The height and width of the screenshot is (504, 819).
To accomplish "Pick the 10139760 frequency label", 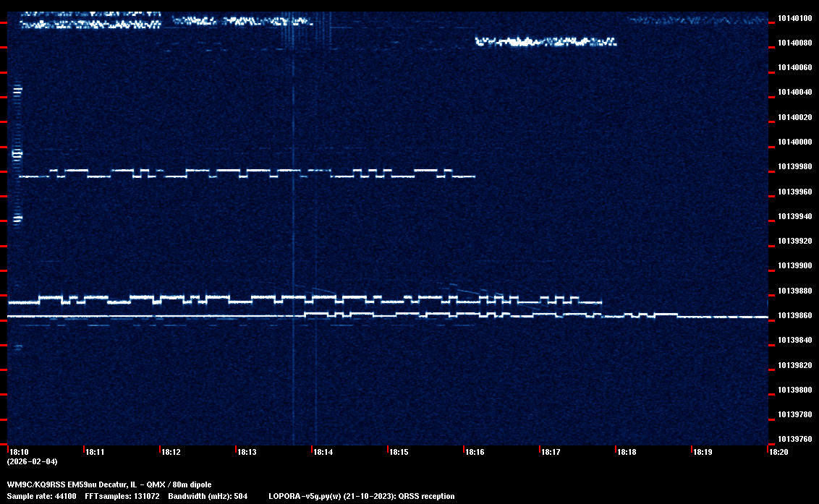I will click(x=794, y=439).
